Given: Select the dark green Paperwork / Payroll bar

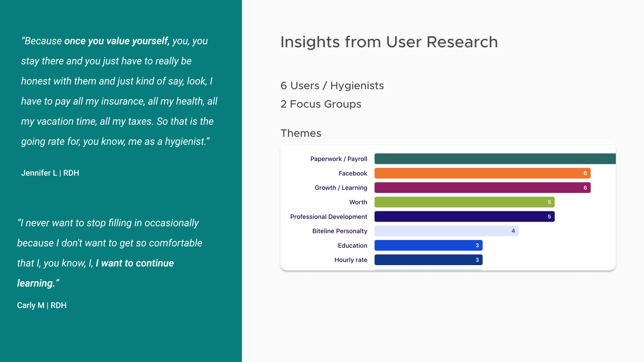Looking at the screenshot, I should (x=495, y=159).
